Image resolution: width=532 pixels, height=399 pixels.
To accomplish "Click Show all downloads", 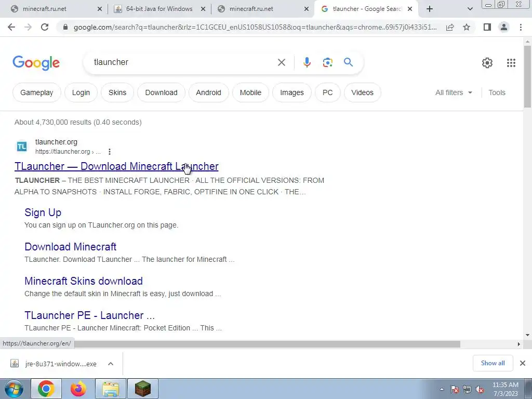I will (493, 363).
